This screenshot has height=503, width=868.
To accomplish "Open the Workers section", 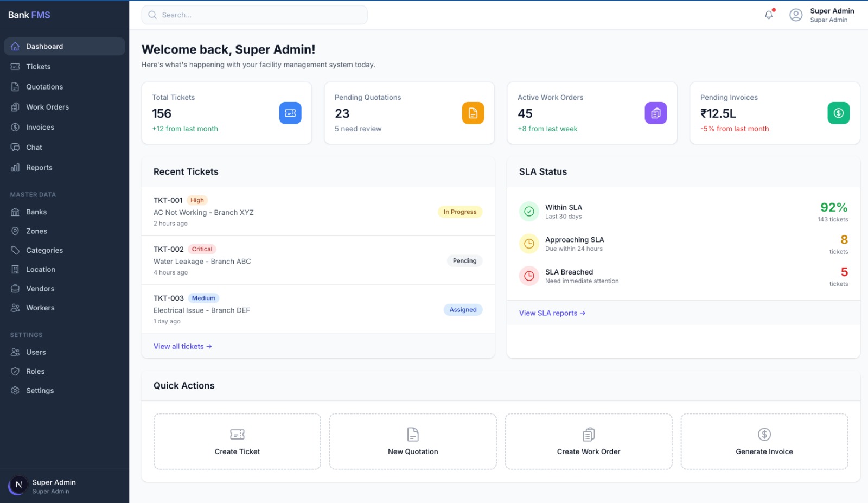I will 41,308.
